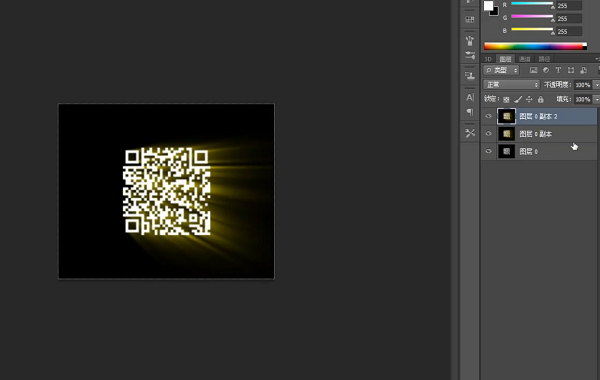Viewport: 600px width, 380px height.
Task: Toggle visibility of 图层 0 layer
Action: coord(488,151)
